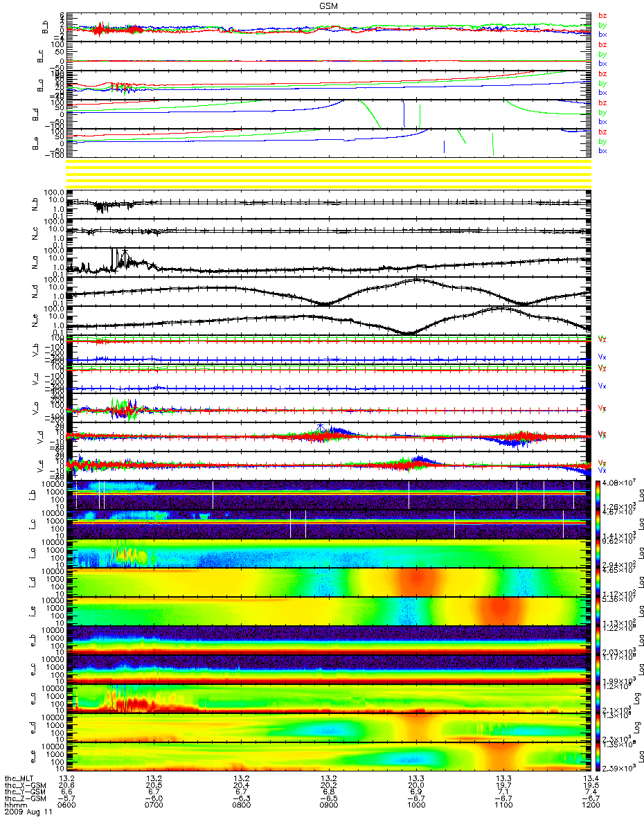Click inside the e_a electron spectrogram panel
Image resolution: width=644 pixels, height=831 pixels.
(x=329, y=698)
